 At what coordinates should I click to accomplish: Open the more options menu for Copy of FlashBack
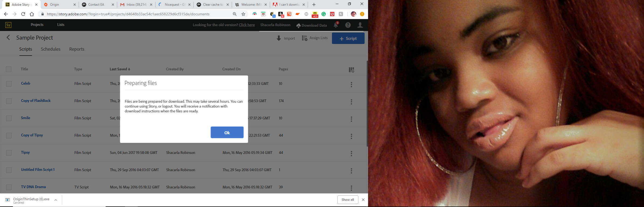pos(351,102)
